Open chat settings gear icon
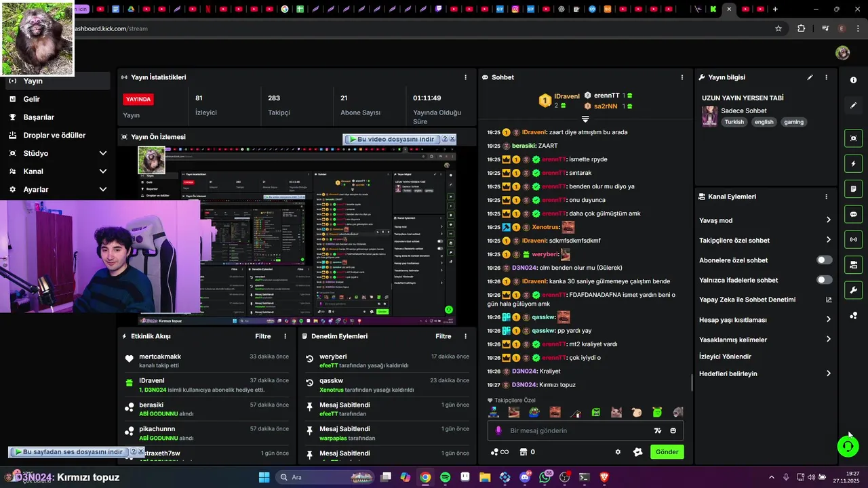Screen dimensions: 868x488 618,452
